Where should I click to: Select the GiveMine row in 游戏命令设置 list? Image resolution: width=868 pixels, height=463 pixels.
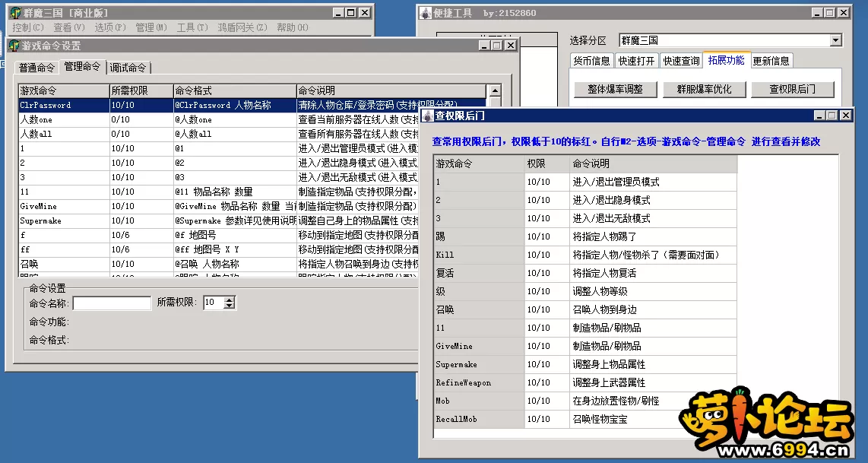tap(218, 206)
